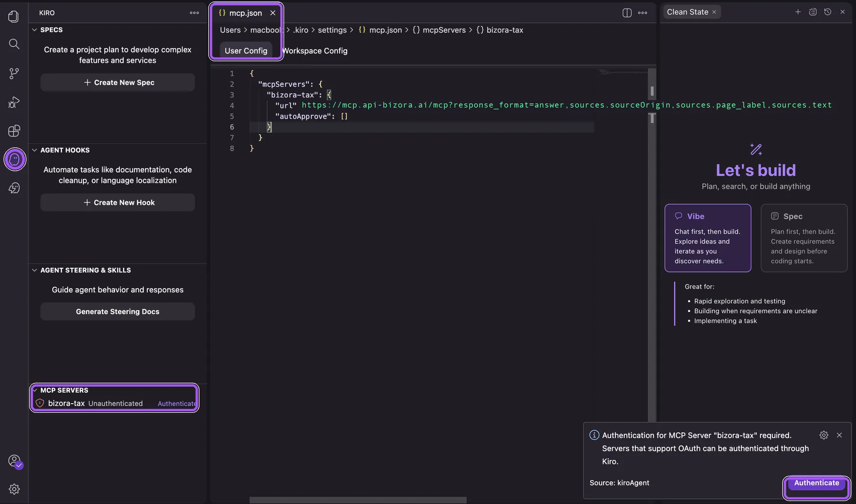Click Source: kiroAgent label
The height and width of the screenshot is (504, 856).
tap(619, 483)
